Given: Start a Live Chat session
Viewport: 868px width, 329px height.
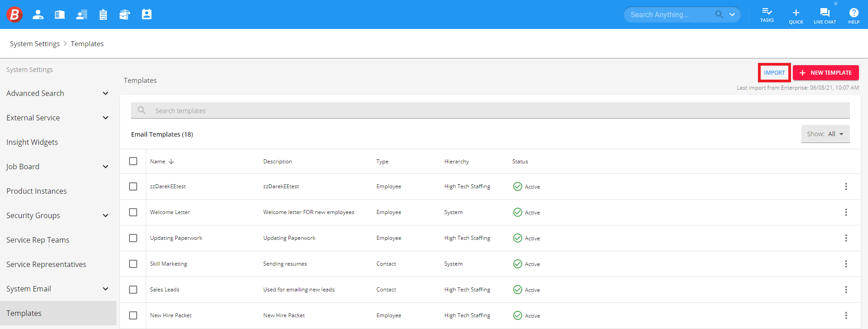Looking at the screenshot, I should tap(825, 16).
